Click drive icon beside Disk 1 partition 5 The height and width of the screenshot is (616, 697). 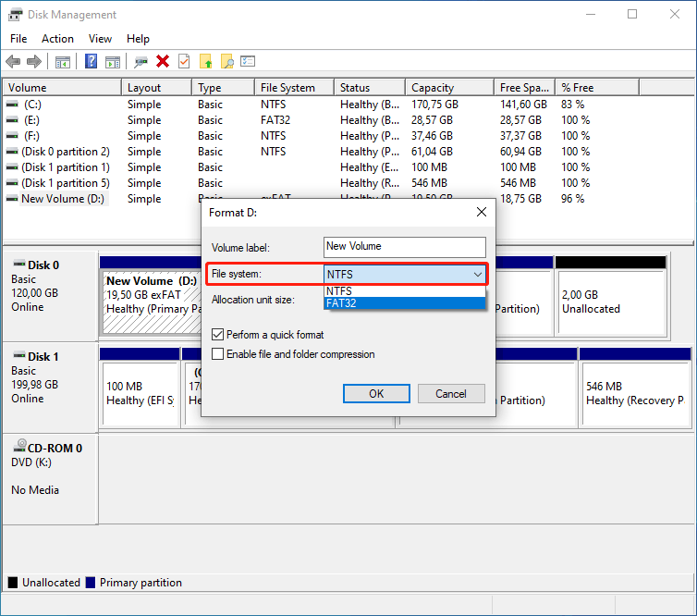pyautogui.click(x=12, y=183)
